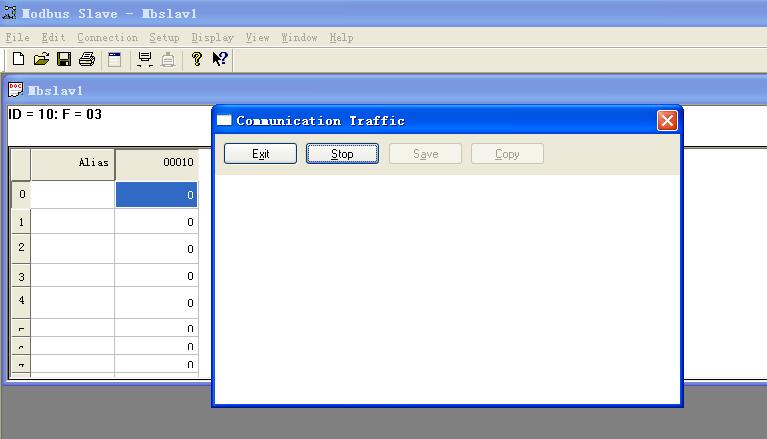Click the Alias cell in row 2
767x439 pixels.
tap(73, 249)
